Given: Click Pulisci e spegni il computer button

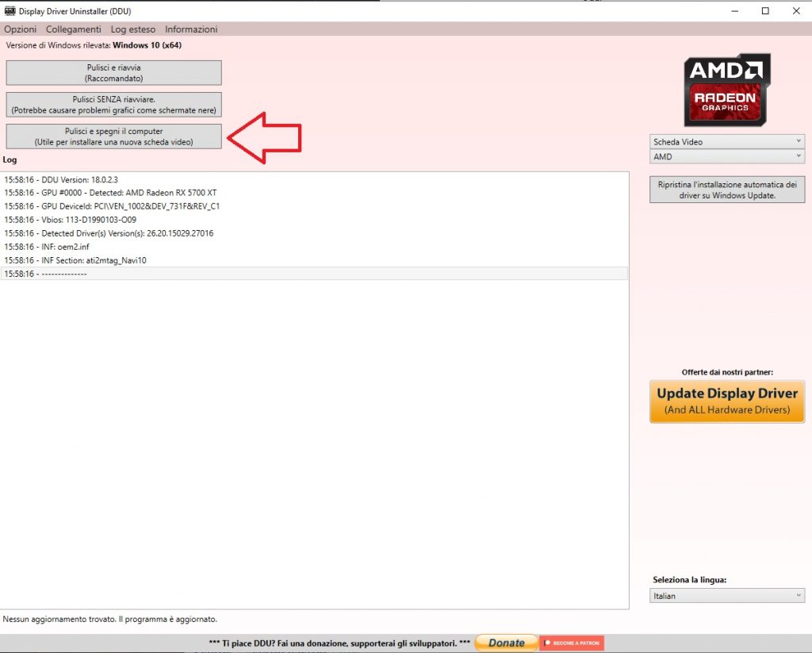Looking at the screenshot, I should 114,136.
